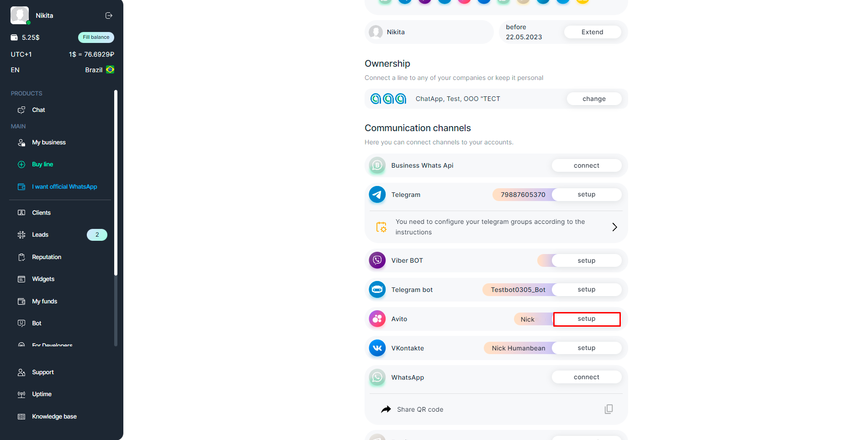
Task: Click the logout icon next to Nikita
Action: click(109, 16)
